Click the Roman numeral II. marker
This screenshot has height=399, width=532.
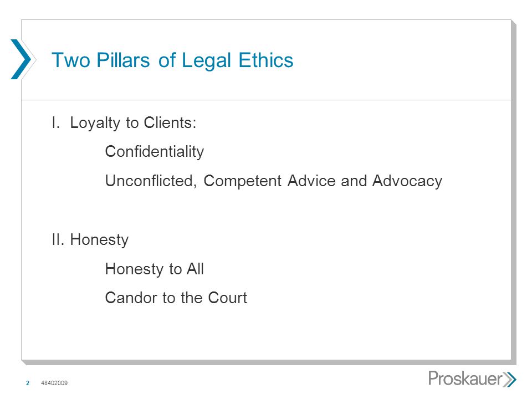(x=58, y=239)
